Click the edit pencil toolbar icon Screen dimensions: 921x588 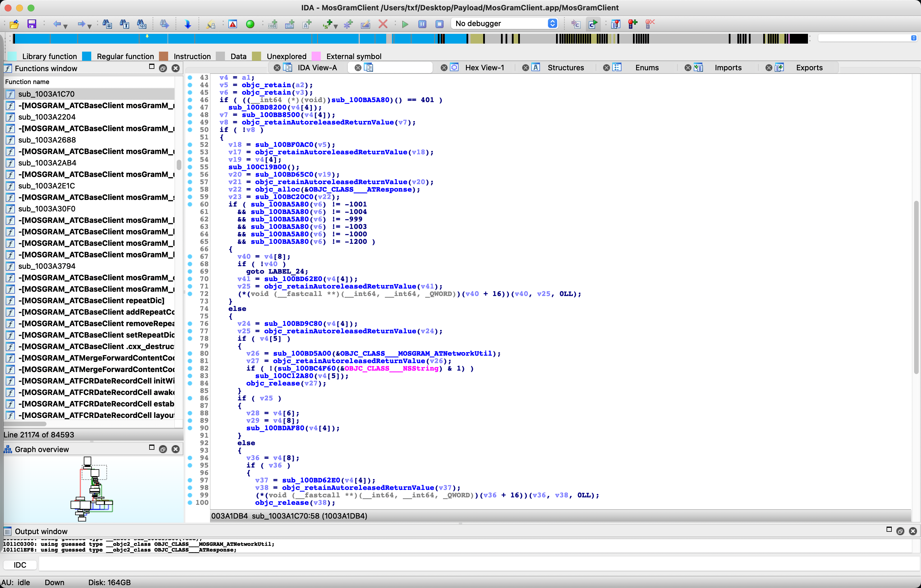(366, 24)
